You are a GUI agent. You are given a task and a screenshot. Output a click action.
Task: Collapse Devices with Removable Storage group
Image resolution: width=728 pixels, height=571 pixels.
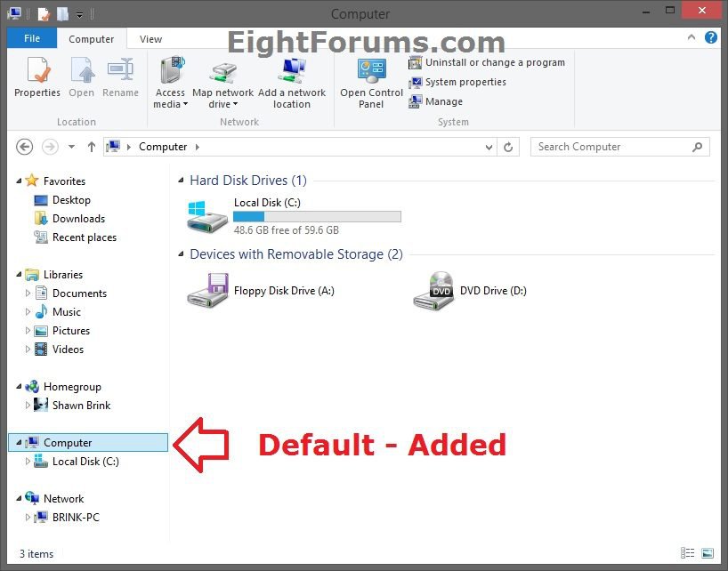click(181, 254)
